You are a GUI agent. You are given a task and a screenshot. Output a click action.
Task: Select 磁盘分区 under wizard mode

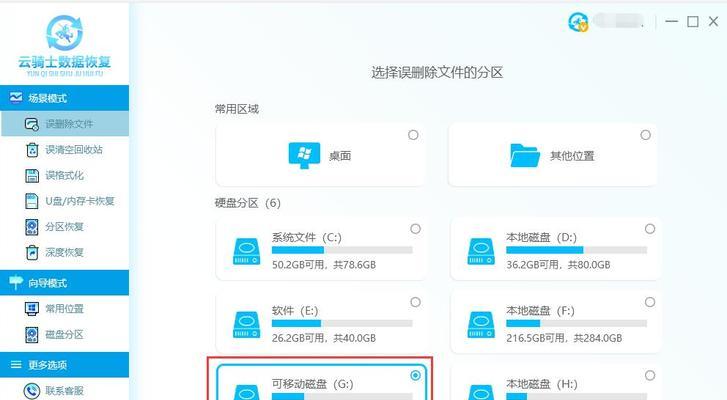(x=64, y=334)
